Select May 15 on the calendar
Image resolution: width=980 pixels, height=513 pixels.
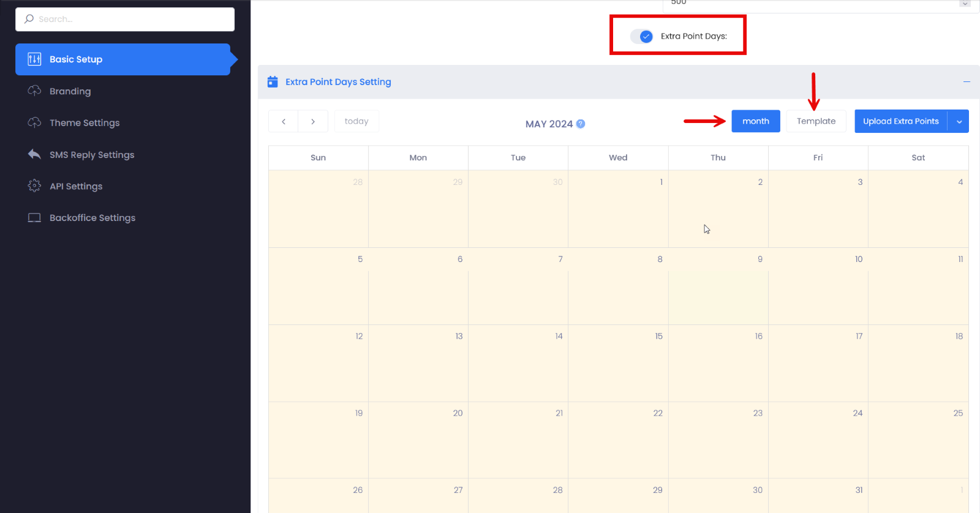point(618,363)
